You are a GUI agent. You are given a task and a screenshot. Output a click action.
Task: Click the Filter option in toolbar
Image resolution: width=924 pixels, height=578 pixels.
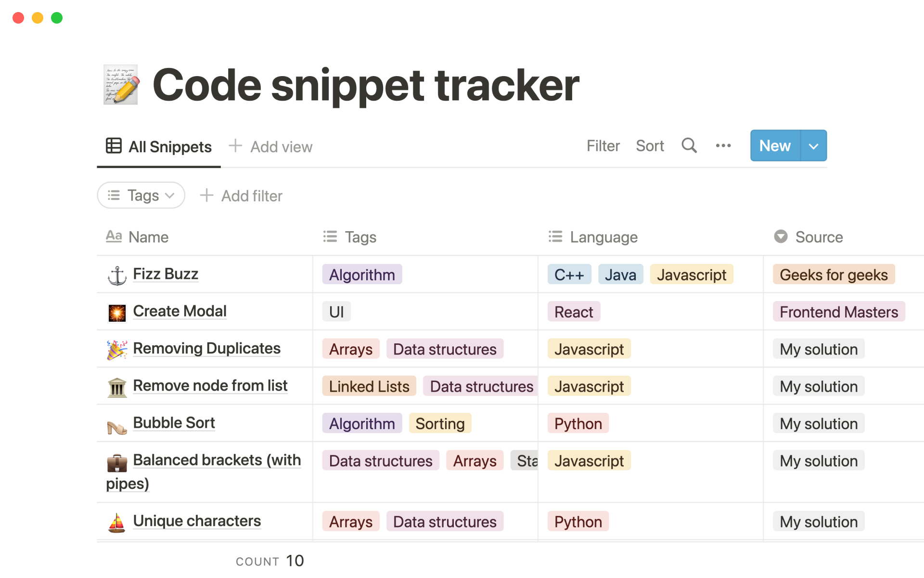603,146
